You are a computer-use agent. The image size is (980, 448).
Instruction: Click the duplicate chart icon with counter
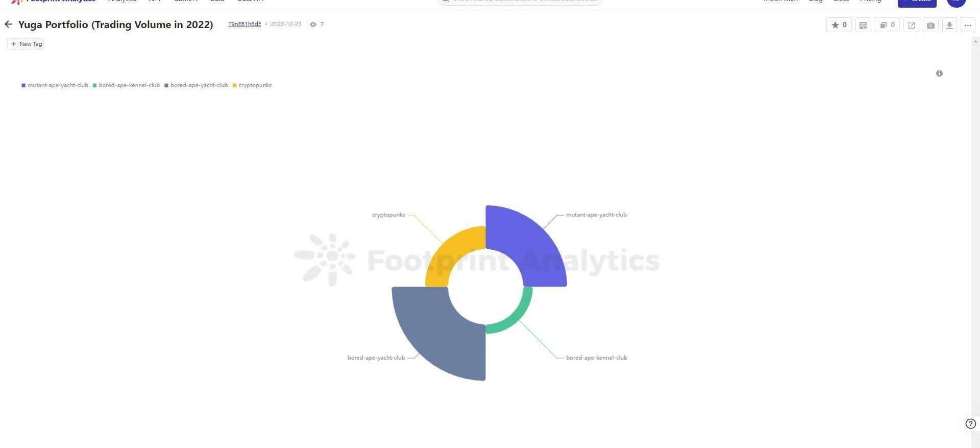tap(887, 25)
